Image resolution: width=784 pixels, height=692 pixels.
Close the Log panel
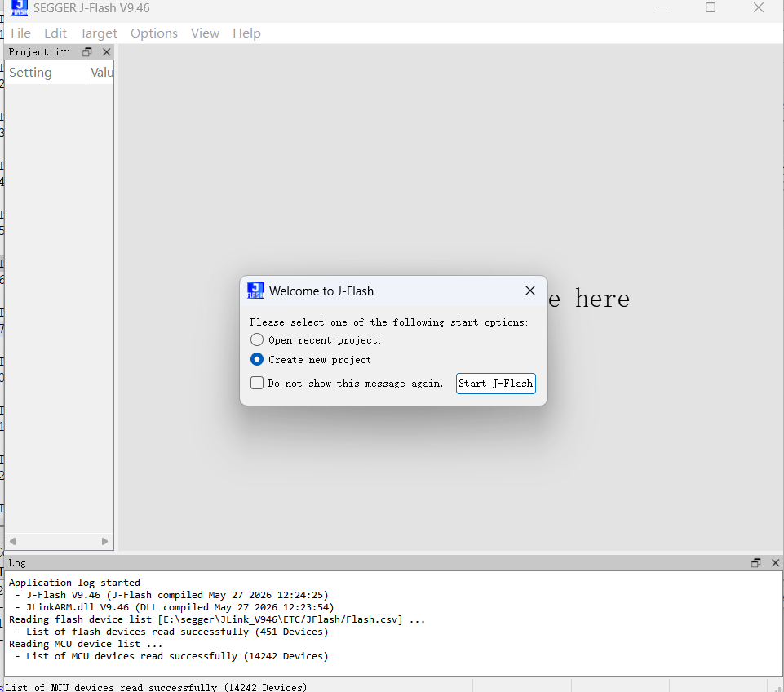(776, 563)
